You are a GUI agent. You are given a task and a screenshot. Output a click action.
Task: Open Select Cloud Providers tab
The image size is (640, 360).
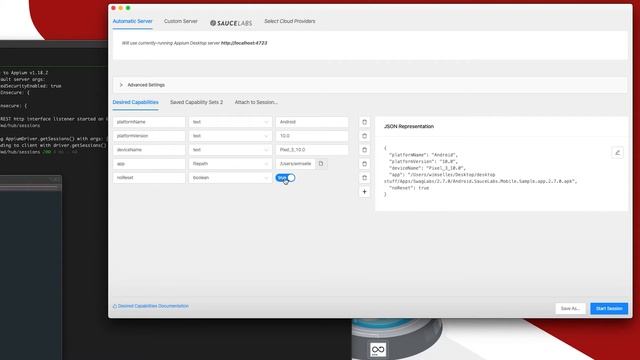pos(290,21)
